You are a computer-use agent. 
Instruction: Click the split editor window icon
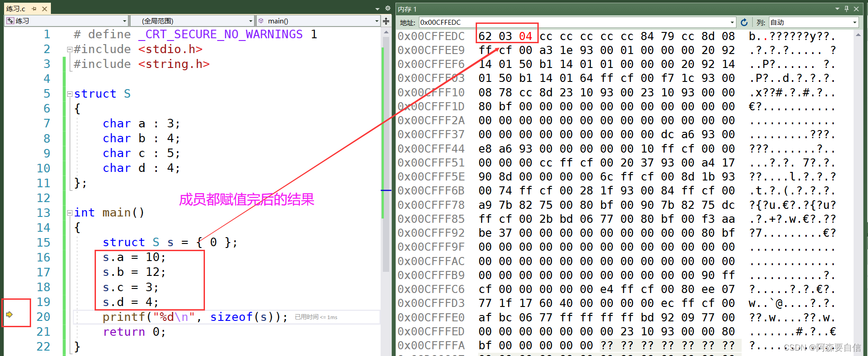pos(386,21)
